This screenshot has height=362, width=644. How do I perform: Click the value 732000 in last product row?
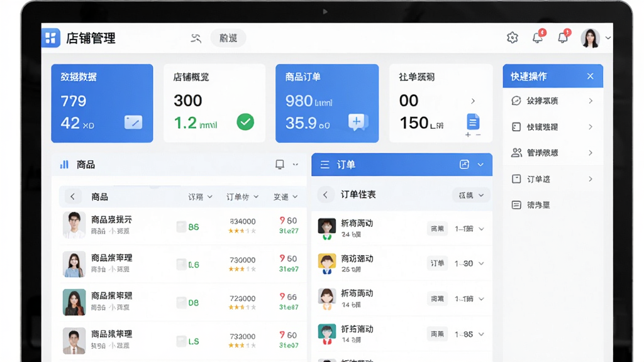(242, 336)
